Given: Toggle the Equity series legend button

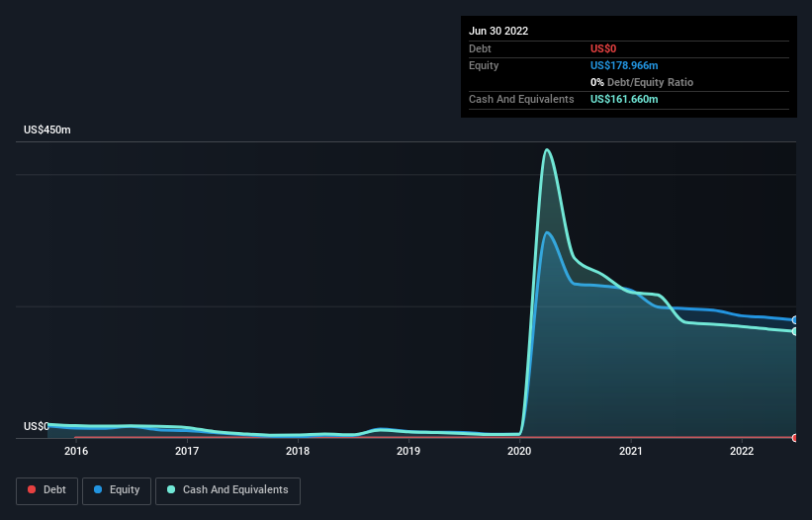Looking at the screenshot, I should [x=117, y=490].
